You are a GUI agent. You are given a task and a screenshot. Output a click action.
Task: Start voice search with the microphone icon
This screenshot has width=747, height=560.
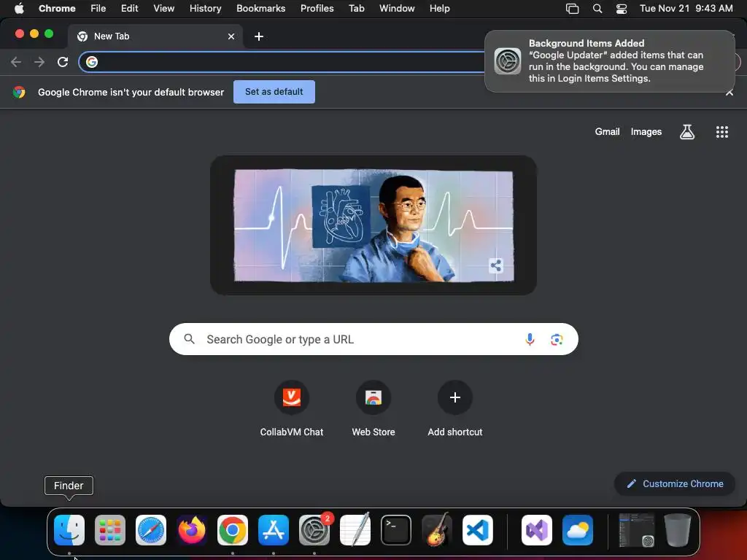(530, 339)
